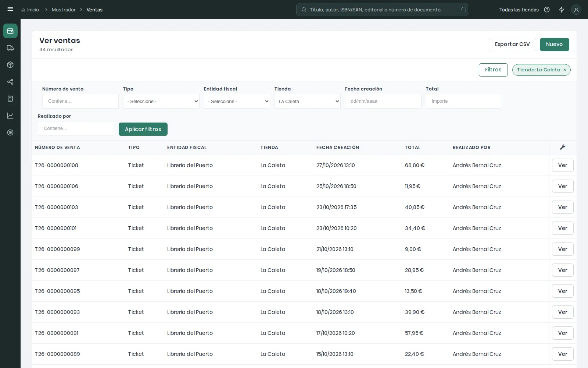This screenshot has width=588, height=368.
Task: Toggle the Filtros button
Action: pos(493,70)
